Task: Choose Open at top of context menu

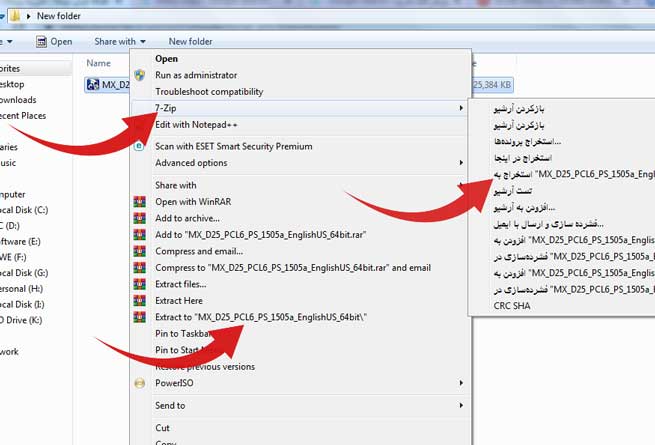Action: point(166,59)
